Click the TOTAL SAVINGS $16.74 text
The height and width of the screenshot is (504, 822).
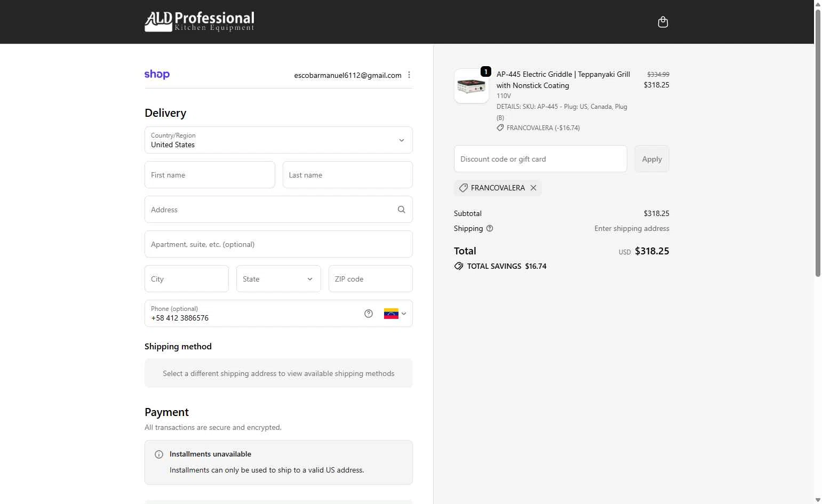point(507,266)
